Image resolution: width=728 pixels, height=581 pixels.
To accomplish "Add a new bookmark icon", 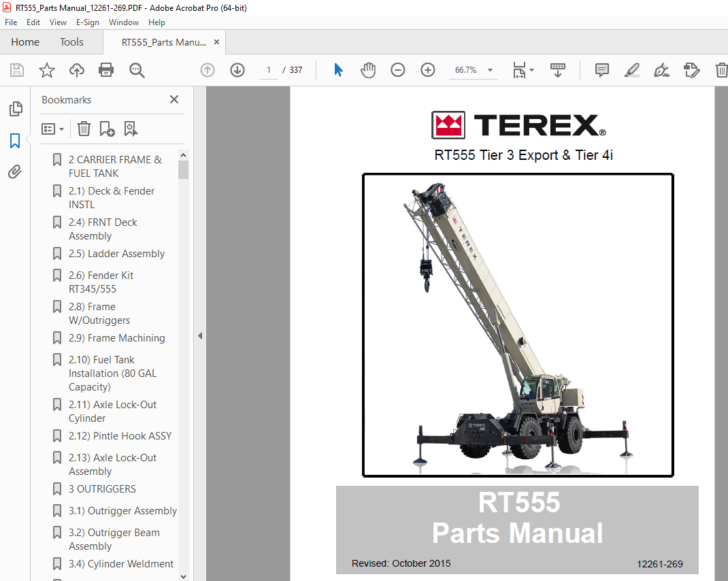I will point(107,129).
